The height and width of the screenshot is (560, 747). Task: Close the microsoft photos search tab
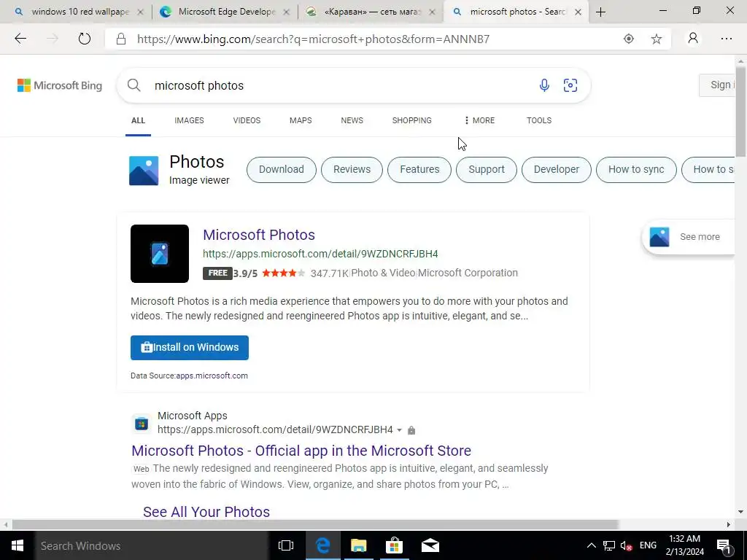tap(578, 12)
